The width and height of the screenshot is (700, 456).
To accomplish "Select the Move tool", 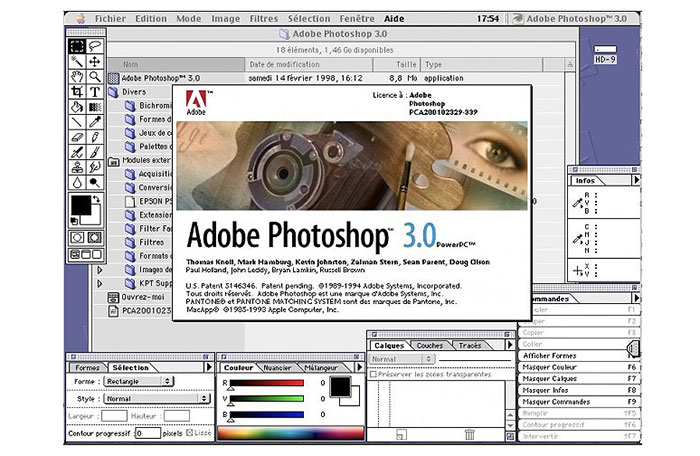I will click(95, 61).
